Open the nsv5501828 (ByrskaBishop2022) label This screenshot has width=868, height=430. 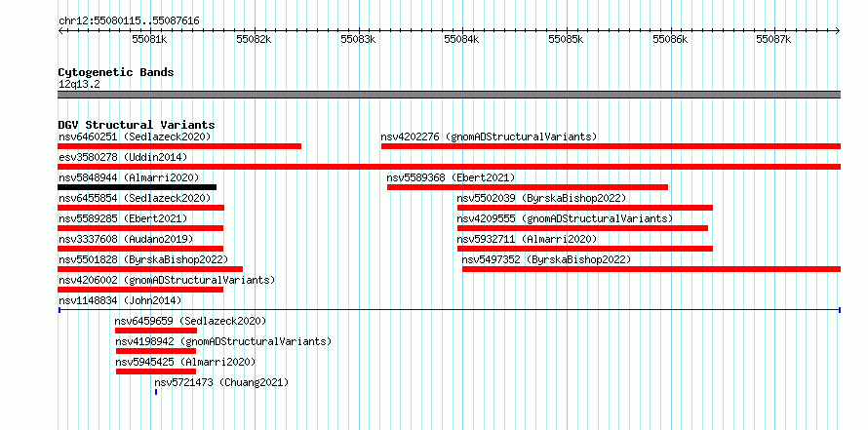(142, 259)
